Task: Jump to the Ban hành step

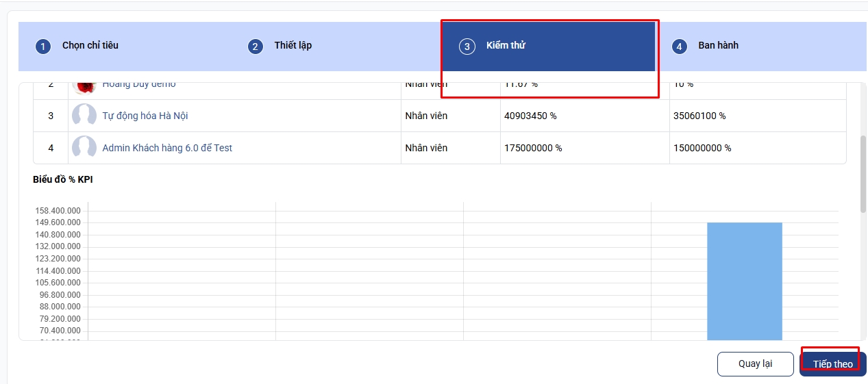Action: (718, 45)
